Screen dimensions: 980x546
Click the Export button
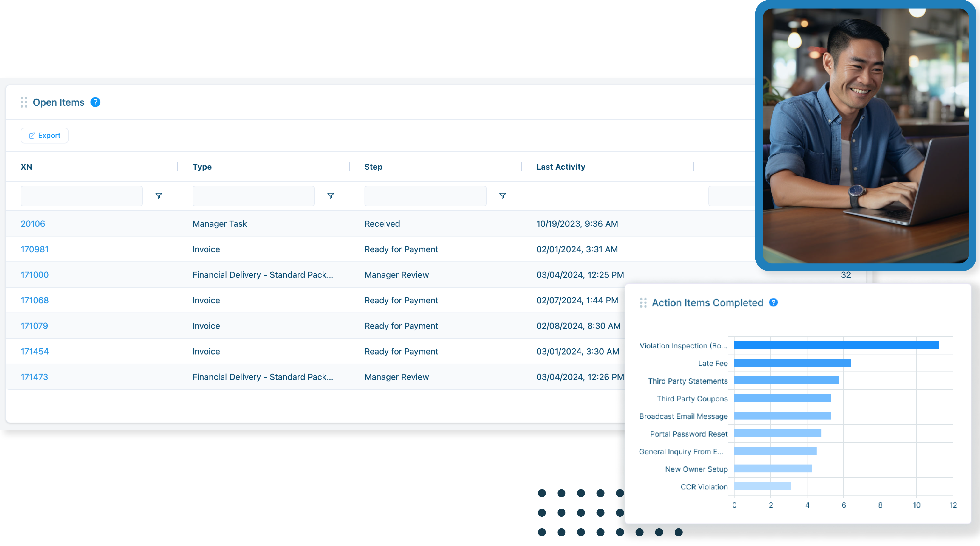pyautogui.click(x=45, y=135)
